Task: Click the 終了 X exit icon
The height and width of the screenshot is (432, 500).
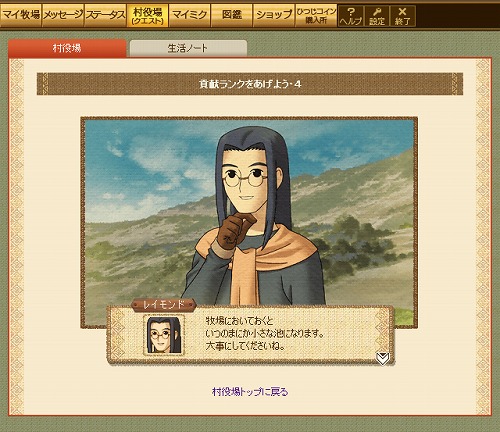Action: coord(403,16)
